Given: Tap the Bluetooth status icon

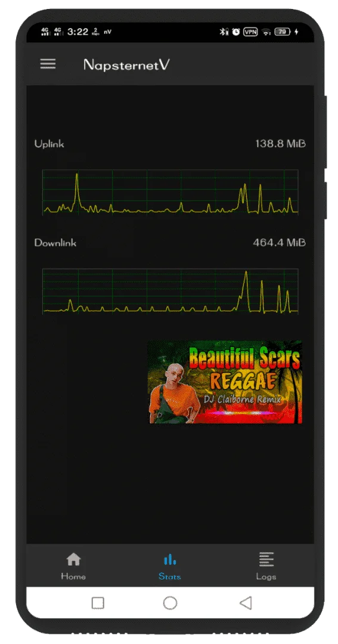Looking at the screenshot, I should coord(224,32).
